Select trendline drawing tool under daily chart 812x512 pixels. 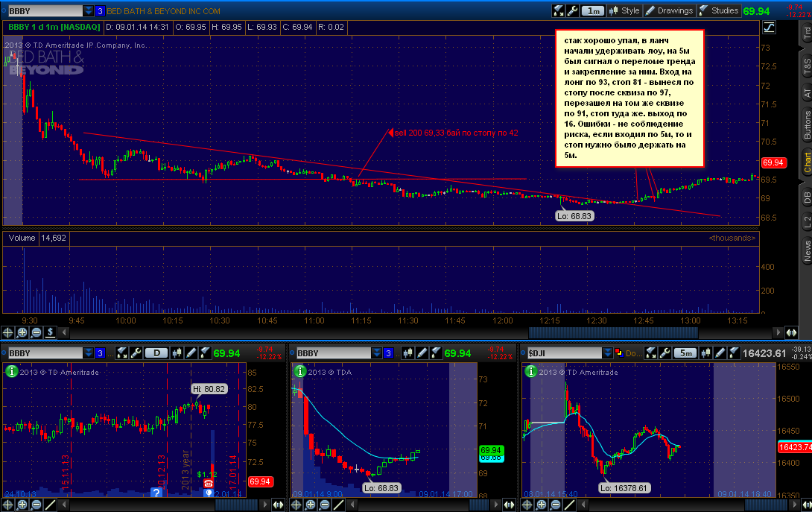50,505
